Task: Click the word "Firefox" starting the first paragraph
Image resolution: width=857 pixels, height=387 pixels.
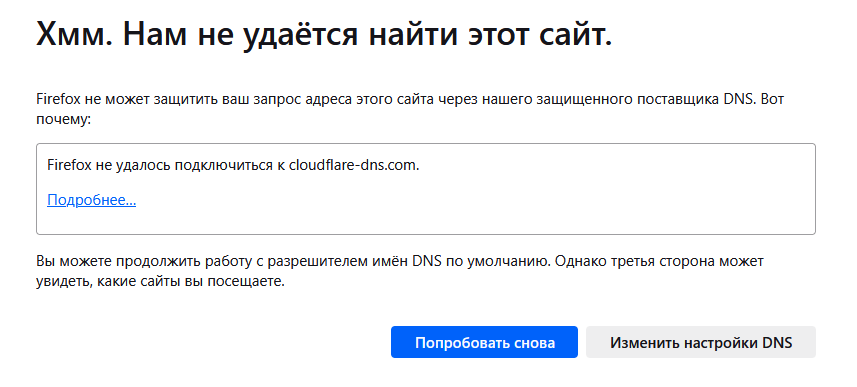Action: pyautogui.click(x=59, y=101)
